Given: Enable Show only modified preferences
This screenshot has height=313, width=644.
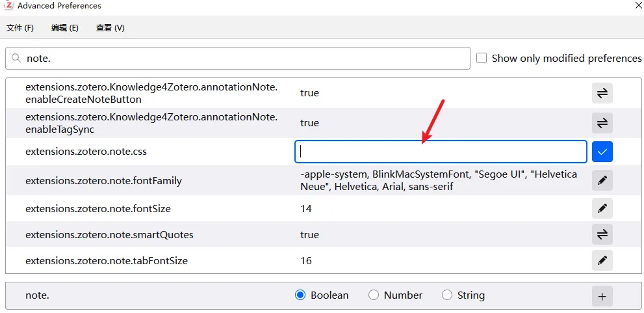Looking at the screenshot, I should click(x=482, y=58).
